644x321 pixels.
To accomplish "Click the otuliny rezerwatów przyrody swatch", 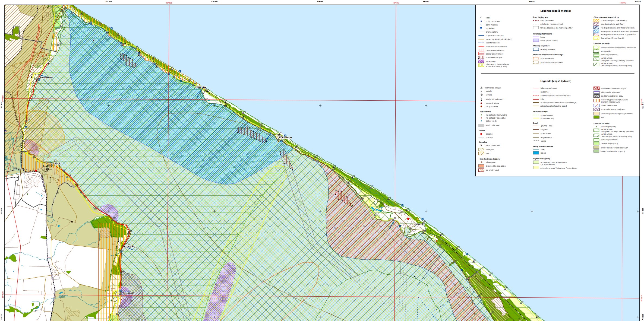I will point(596,151).
